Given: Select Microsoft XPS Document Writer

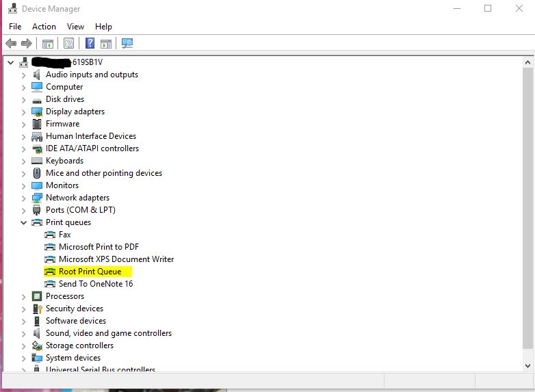Looking at the screenshot, I should point(116,259).
